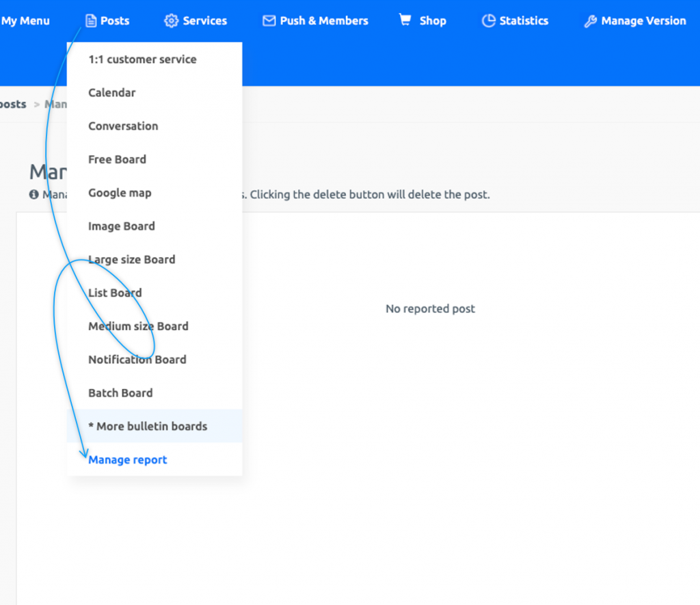Select the Google map menu item
This screenshot has height=605, width=700.
click(x=120, y=192)
